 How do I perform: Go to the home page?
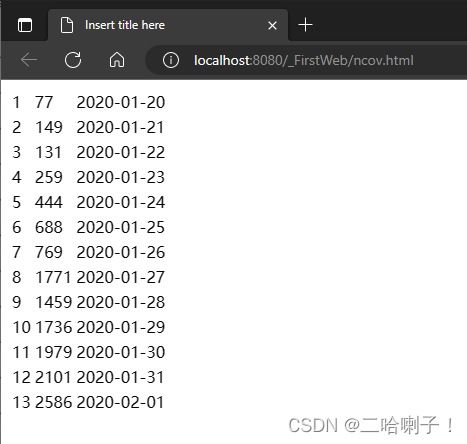pos(117,60)
